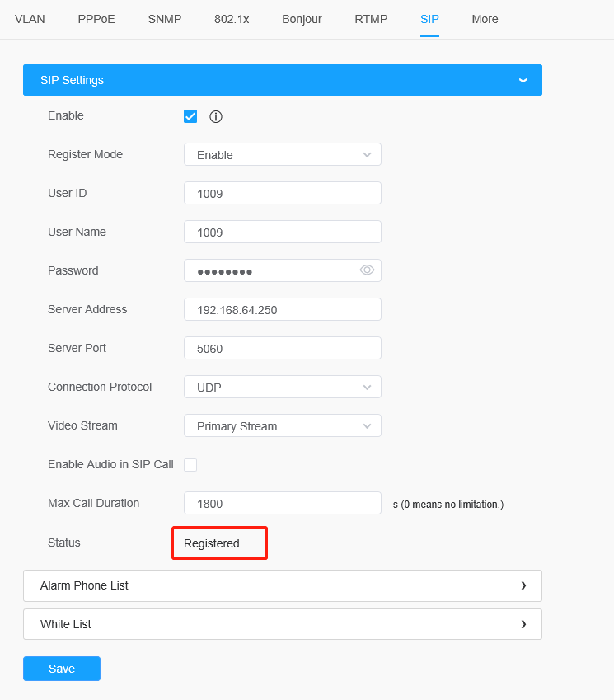This screenshot has height=700, width=614.
Task: Select the Bonjour tab
Action: [302, 19]
